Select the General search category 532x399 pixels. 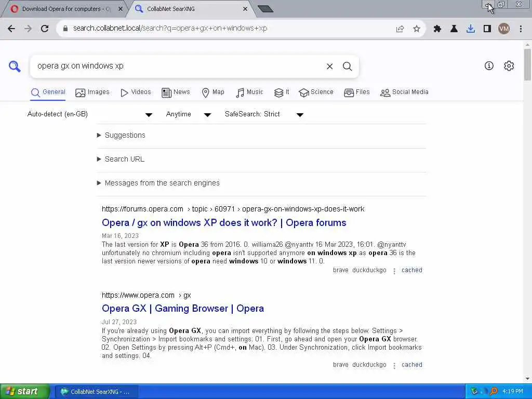pyautogui.click(x=48, y=92)
